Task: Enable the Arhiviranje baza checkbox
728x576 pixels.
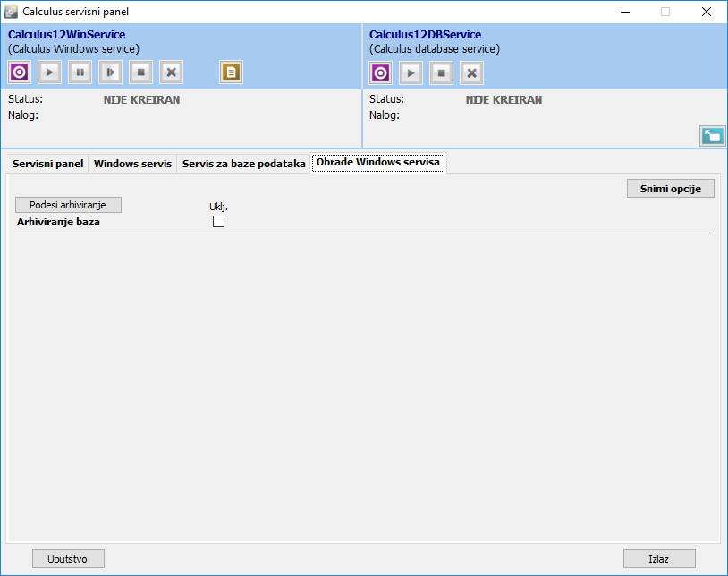Action: coord(218,222)
